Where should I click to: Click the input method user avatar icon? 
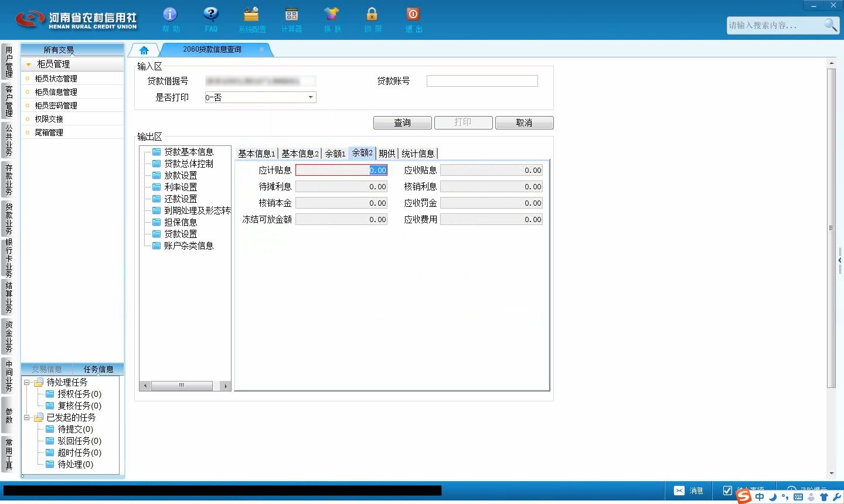click(811, 497)
